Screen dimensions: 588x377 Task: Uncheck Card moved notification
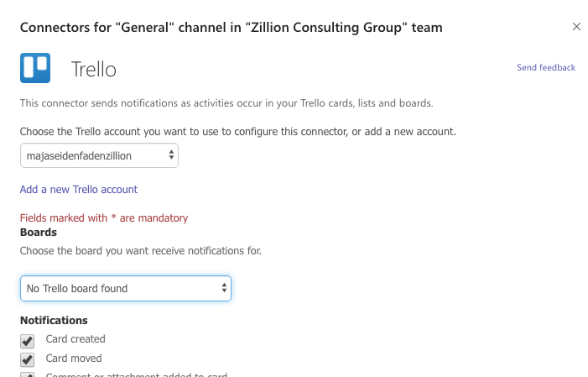(x=28, y=359)
